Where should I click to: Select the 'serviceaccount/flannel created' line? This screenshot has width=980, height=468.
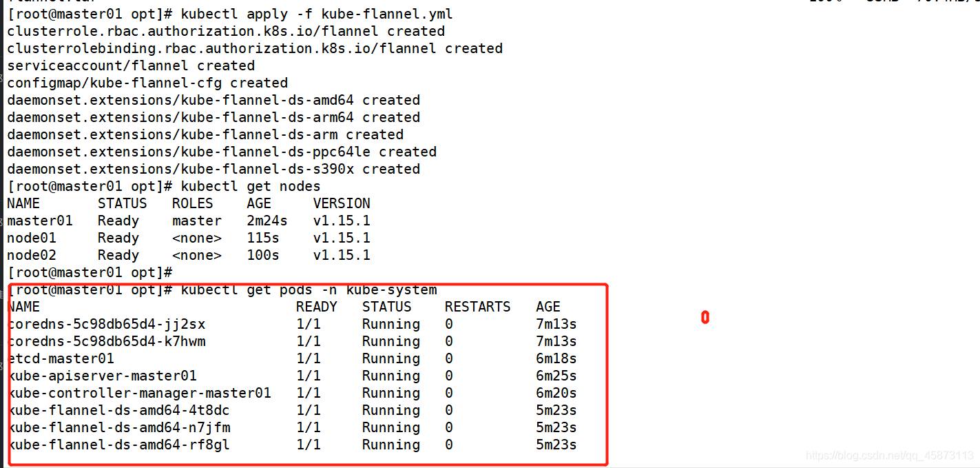point(131,65)
